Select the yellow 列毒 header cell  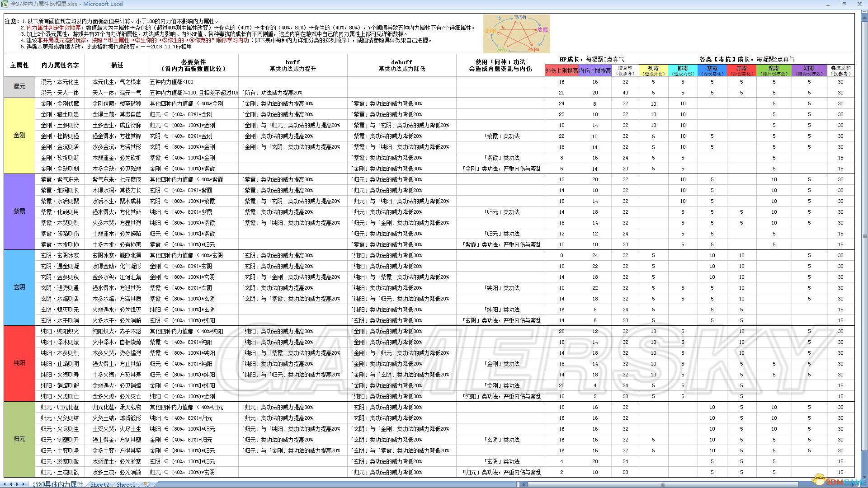[x=653, y=70]
